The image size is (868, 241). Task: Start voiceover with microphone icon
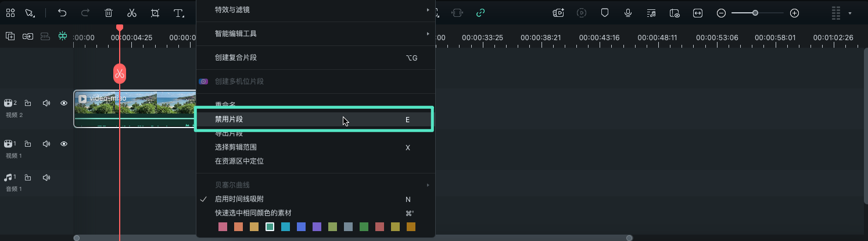pyautogui.click(x=628, y=13)
